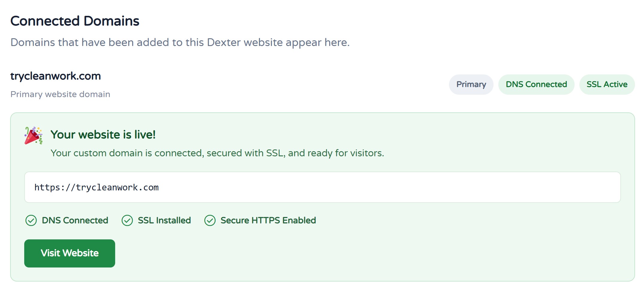Select the Primary badge
The image size is (644, 289).
[471, 85]
